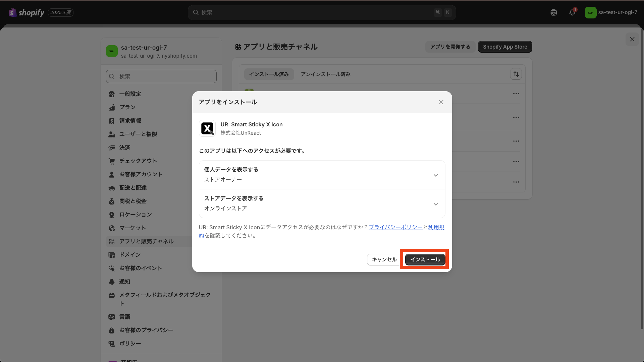644x362 pixels.
Task: Open the sa-test-ur-ogi-7 account menu
Action: point(611,12)
